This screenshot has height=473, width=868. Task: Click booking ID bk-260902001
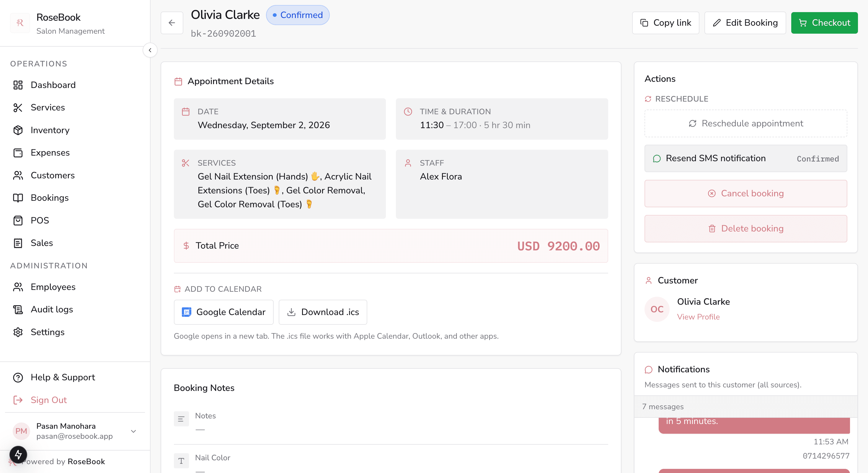(x=223, y=33)
